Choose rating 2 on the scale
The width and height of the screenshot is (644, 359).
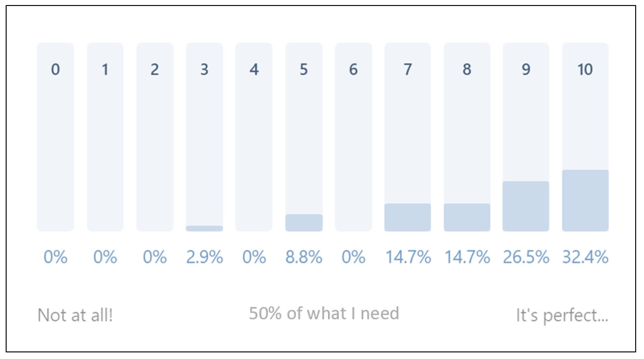155,137
